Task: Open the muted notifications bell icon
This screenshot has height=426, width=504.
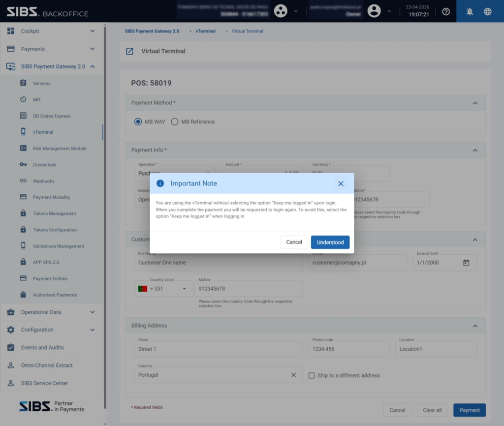Action: tap(470, 12)
